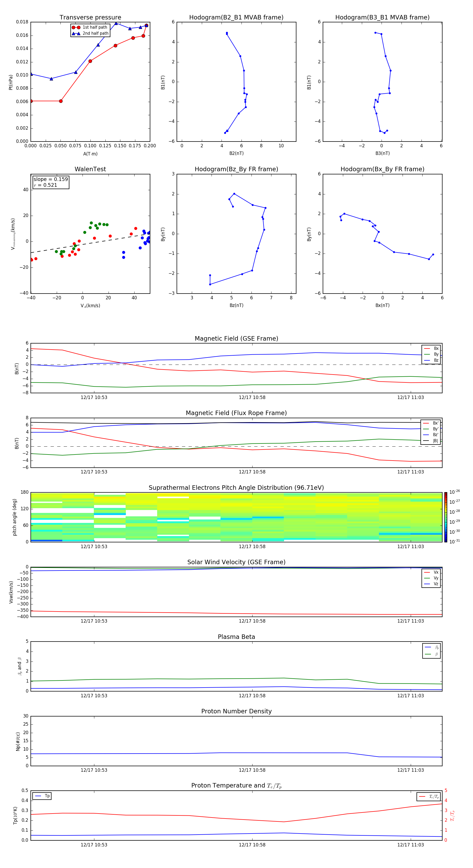Viewport: 473px width, 868px height.
Task: Click the 'WalenTest' plot title
Action: (x=90, y=169)
